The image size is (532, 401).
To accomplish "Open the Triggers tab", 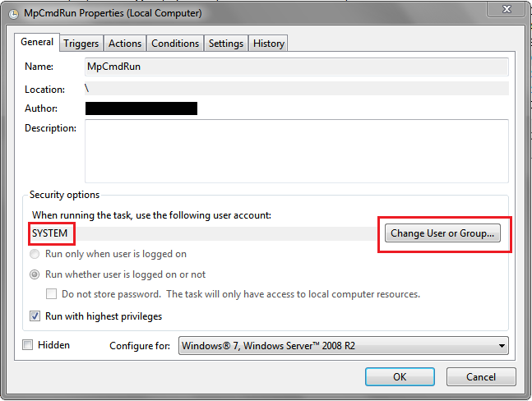I will [x=81, y=44].
